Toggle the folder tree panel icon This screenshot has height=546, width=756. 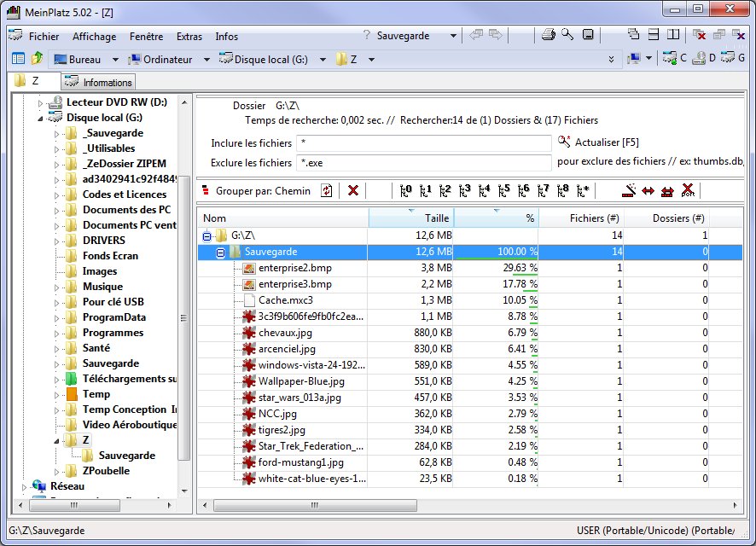[18, 59]
